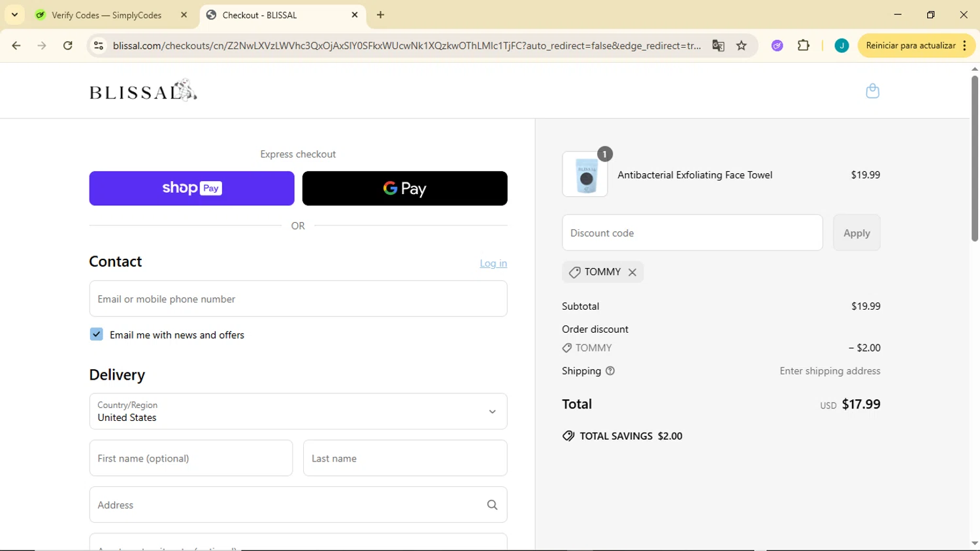Click address search magnifier icon
Screen dimensions: 980x551
coord(492,505)
